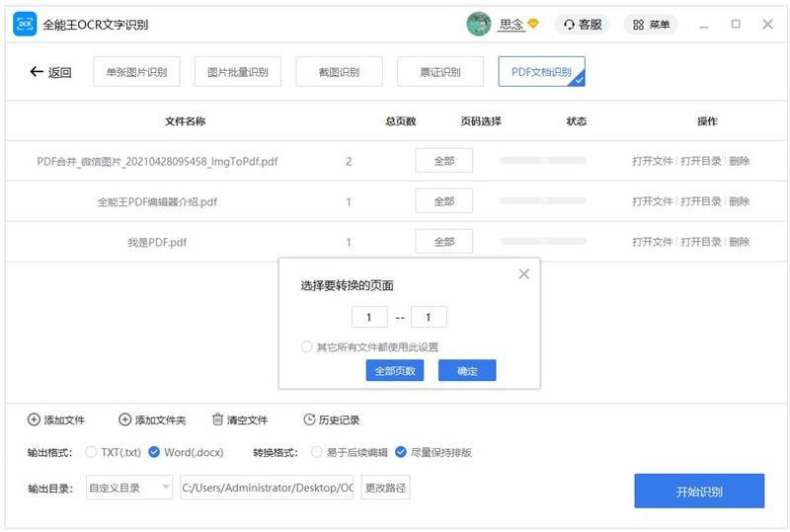Click username 思念
Viewport: 790px width, 532px height.
click(x=512, y=24)
